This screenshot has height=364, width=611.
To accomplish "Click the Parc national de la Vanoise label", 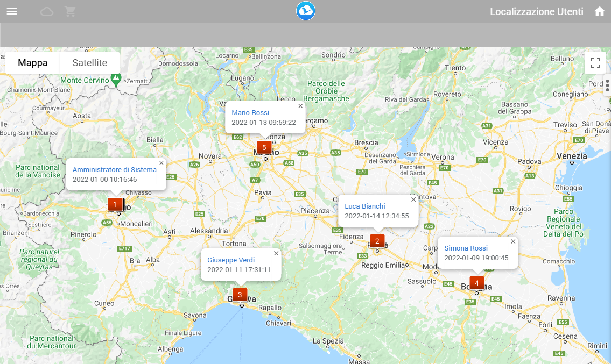I will (37, 172).
